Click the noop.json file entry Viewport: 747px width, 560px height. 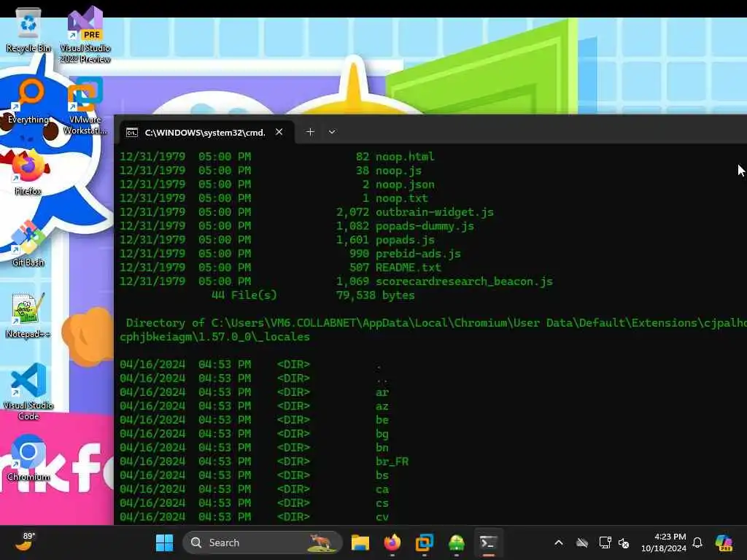point(405,184)
